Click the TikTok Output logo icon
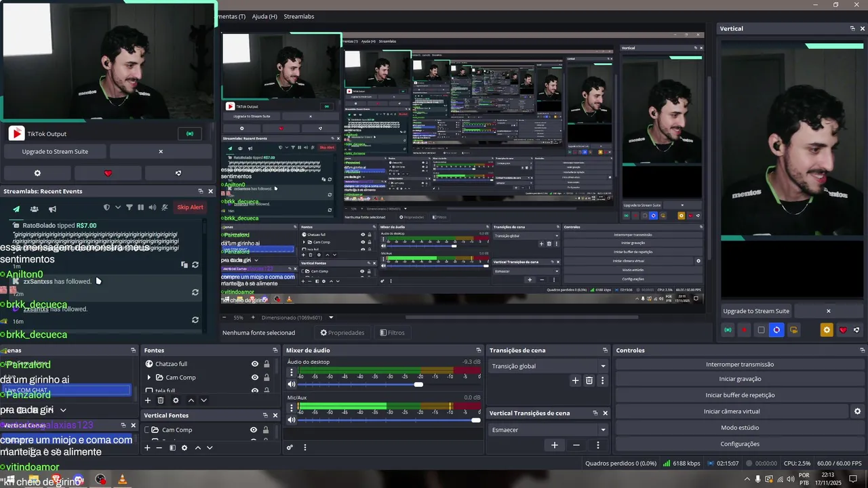The width and height of the screenshot is (868, 488). pos(16,134)
